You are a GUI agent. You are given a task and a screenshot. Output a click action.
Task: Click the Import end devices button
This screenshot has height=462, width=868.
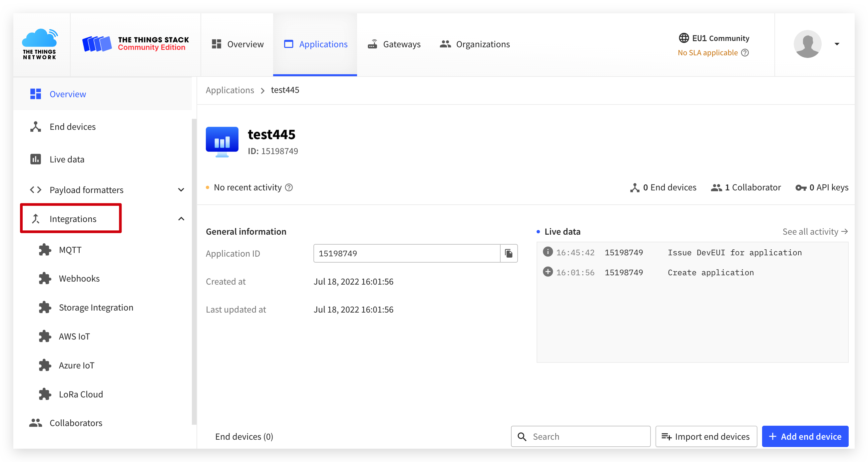(x=706, y=436)
